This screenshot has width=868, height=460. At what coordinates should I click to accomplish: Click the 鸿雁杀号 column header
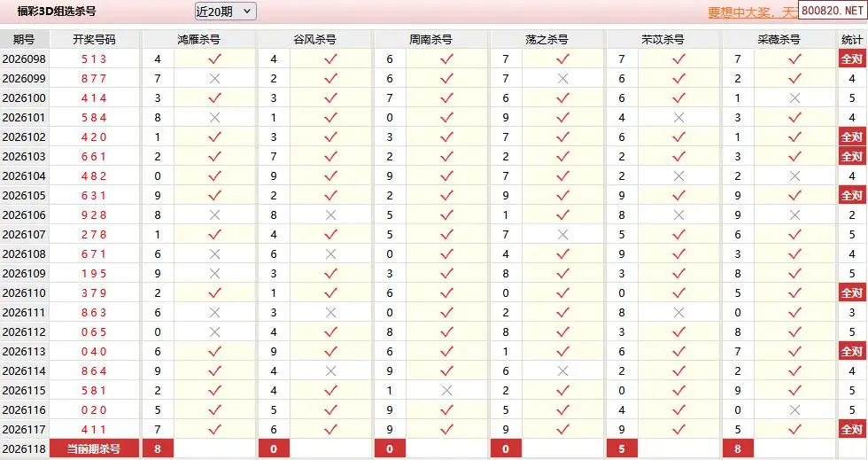click(x=198, y=39)
